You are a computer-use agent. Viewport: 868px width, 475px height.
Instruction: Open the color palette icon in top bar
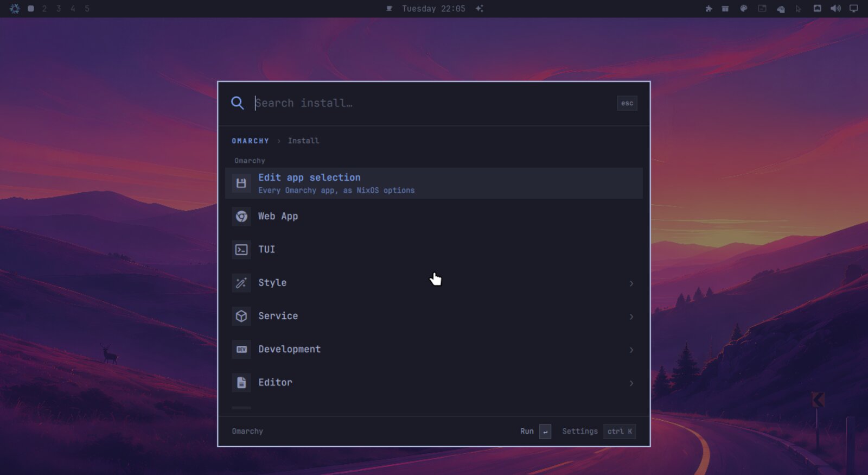point(744,9)
